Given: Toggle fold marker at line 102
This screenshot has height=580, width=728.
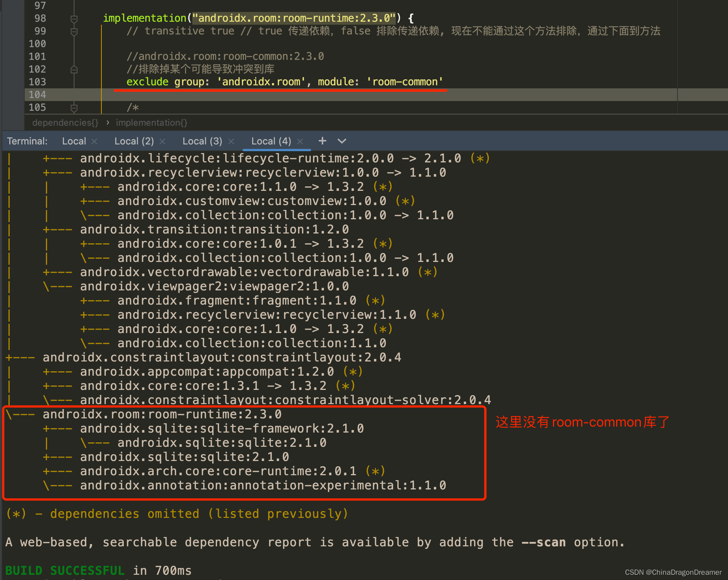Looking at the screenshot, I should coord(74,70).
